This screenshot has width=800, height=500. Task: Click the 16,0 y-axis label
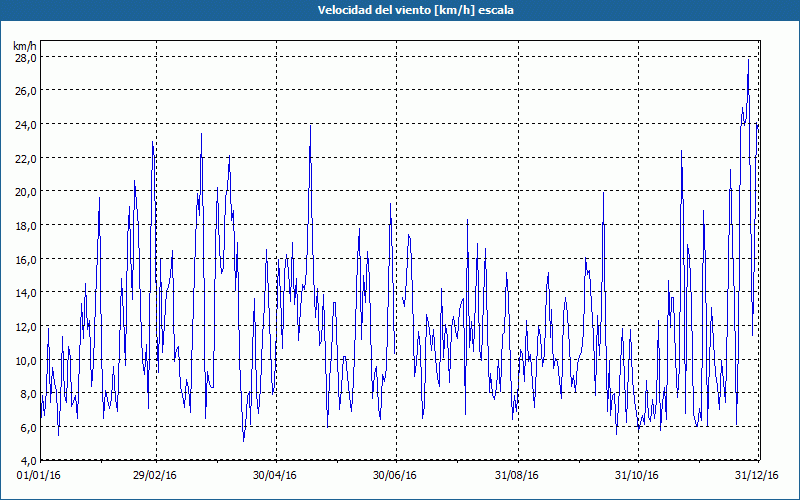[25, 259]
